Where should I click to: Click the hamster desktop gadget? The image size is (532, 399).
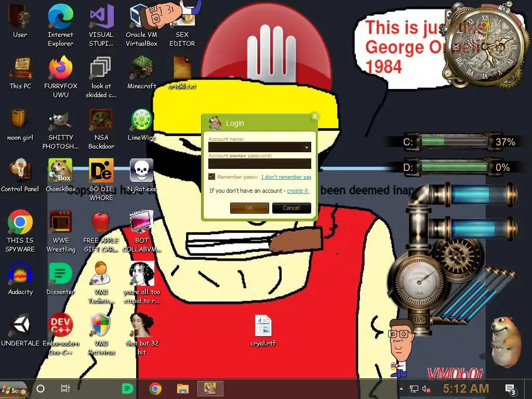point(507,341)
